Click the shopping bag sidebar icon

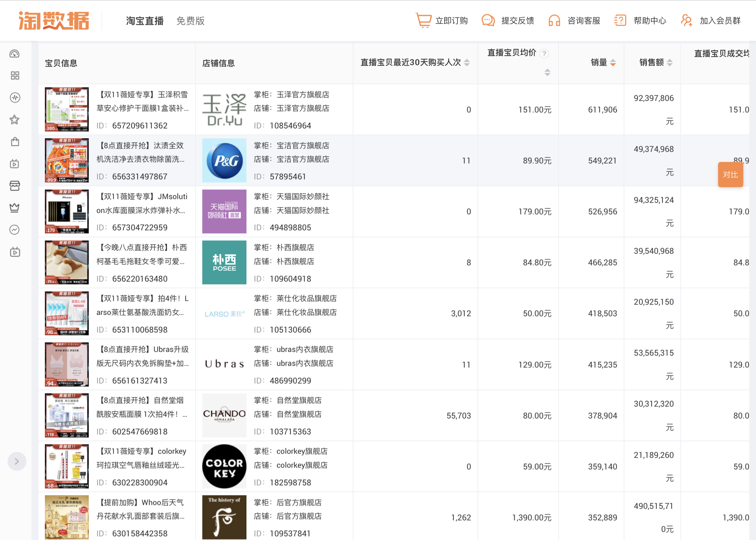(15, 142)
